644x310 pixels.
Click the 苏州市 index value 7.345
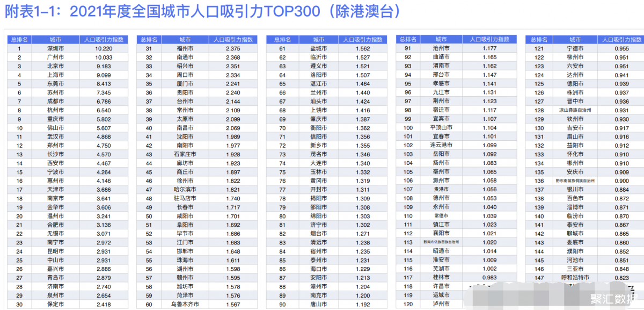tap(104, 92)
